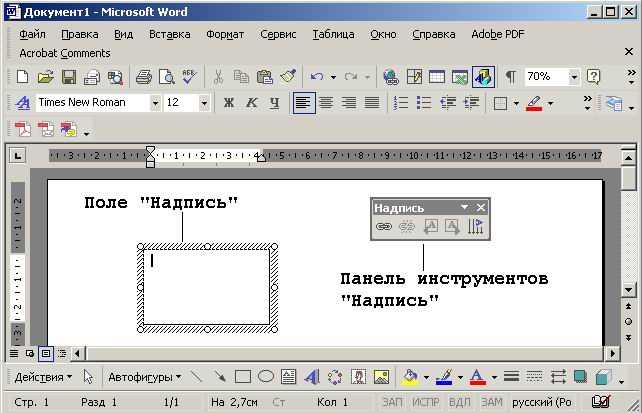Open the 70% zoom dropdown

(x=574, y=77)
